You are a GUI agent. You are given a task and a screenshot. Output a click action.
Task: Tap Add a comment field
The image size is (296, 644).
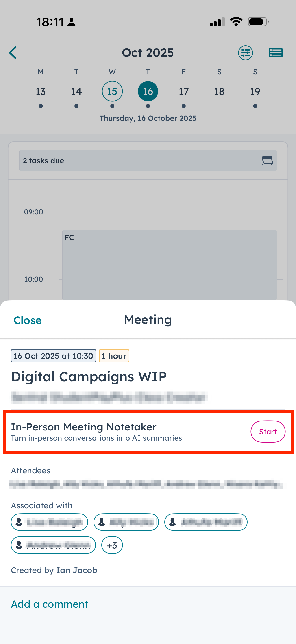pyautogui.click(x=50, y=604)
